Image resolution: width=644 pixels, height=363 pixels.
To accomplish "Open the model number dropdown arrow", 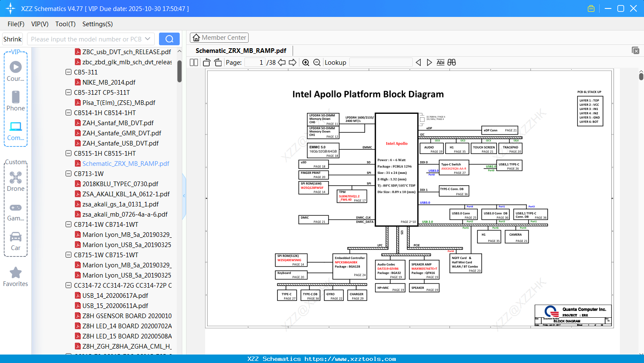I will (x=148, y=39).
